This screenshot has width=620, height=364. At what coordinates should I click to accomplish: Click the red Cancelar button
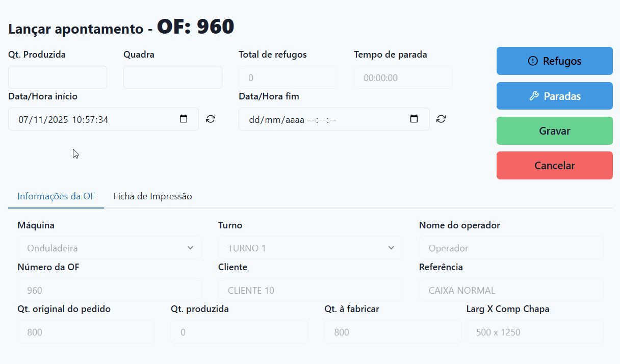(554, 165)
